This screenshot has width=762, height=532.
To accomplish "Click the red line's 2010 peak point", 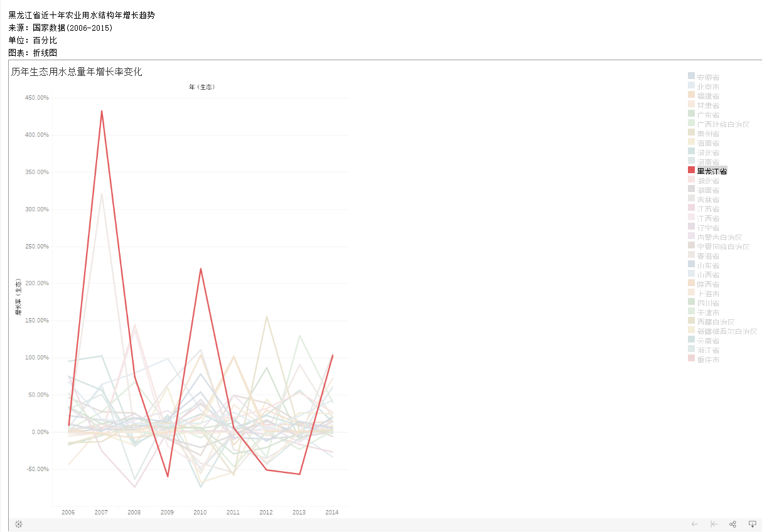I will point(200,269).
